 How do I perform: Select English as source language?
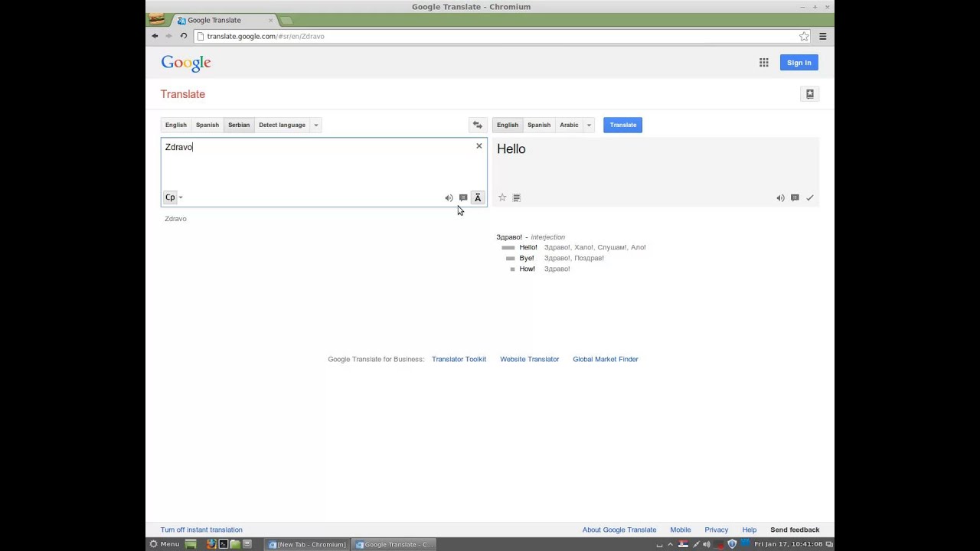176,125
